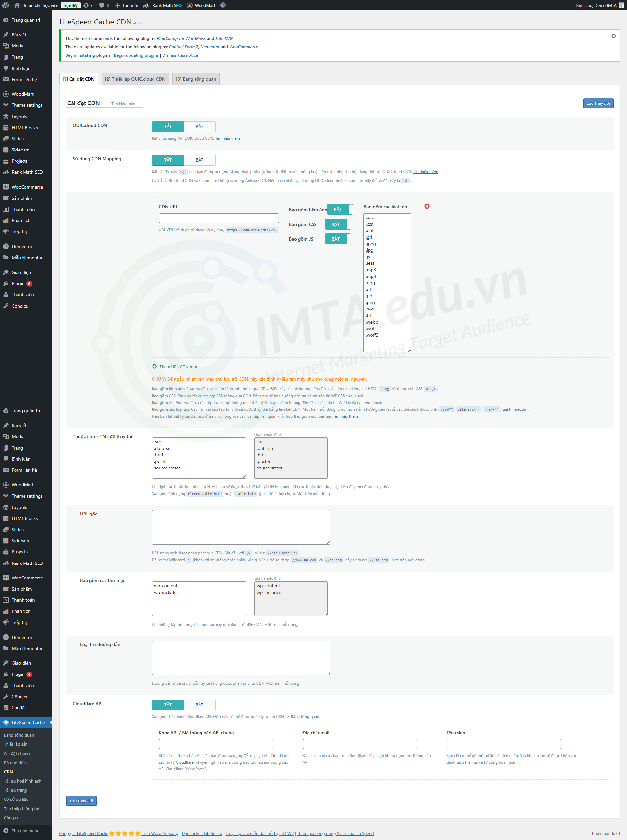627x840 pixels.
Task: Open Giao diện in the top sidebar
Action: tap(21, 272)
